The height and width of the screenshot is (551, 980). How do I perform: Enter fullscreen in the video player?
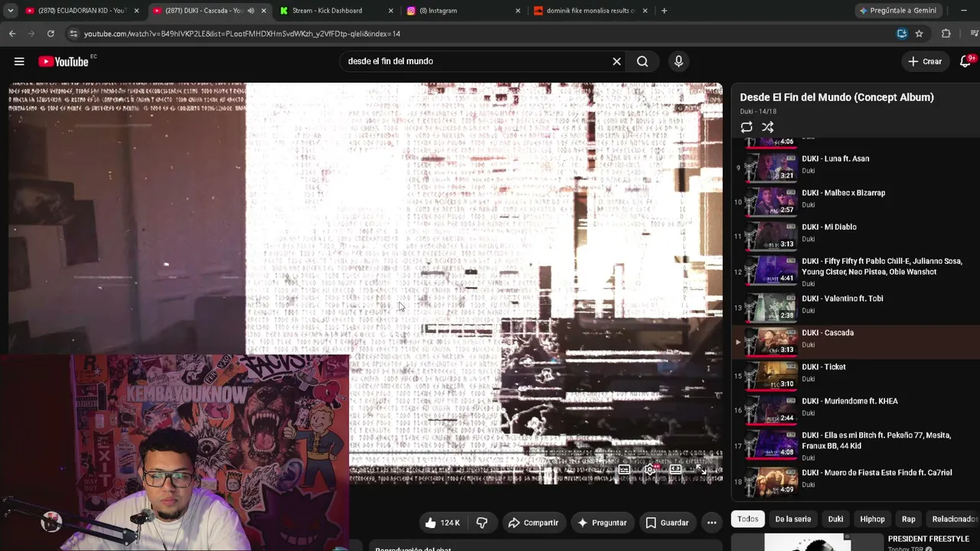coord(701,470)
